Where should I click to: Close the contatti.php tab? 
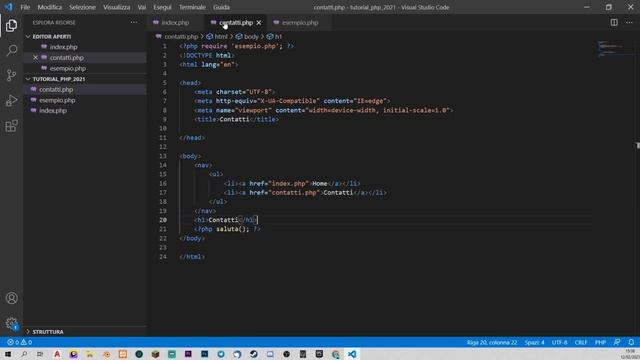click(x=259, y=22)
